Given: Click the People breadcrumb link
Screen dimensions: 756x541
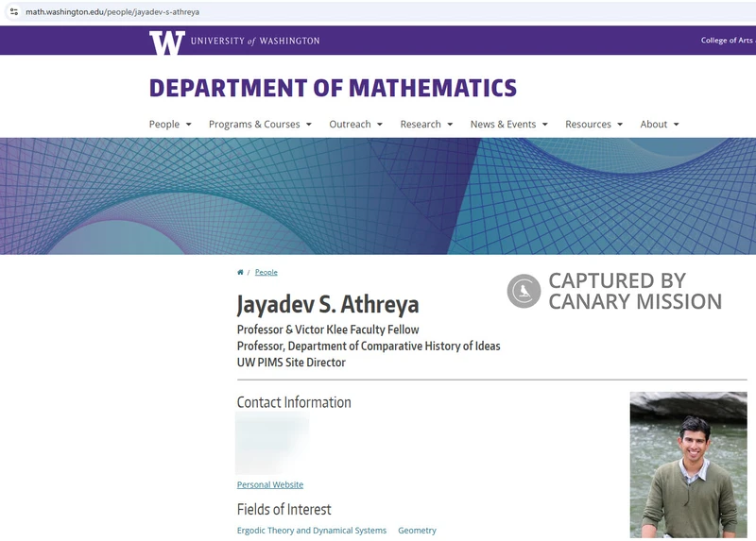Looking at the screenshot, I should coord(266,272).
